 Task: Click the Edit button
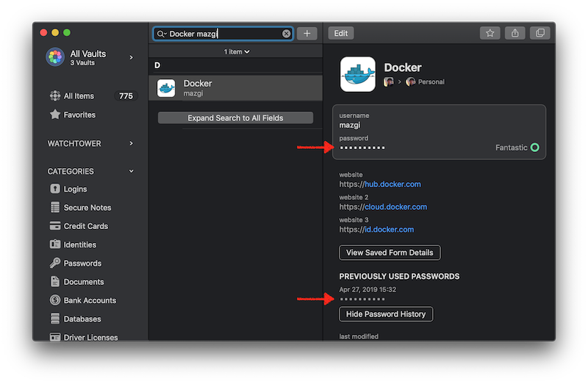pyautogui.click(x=340, y=33)
